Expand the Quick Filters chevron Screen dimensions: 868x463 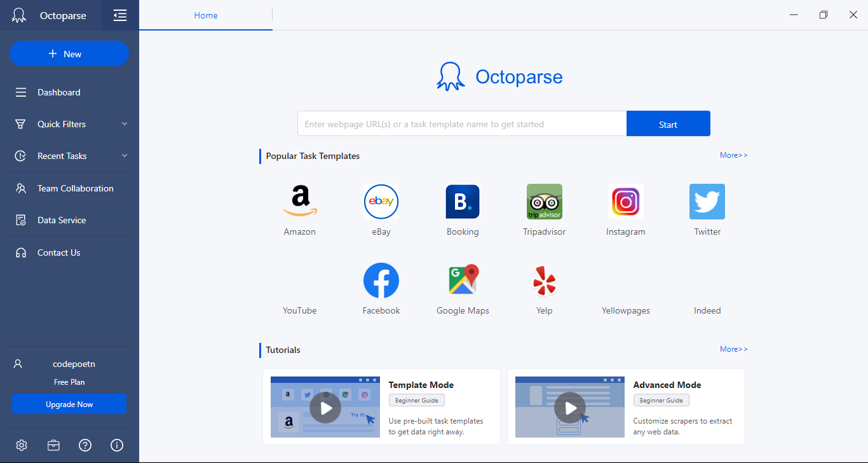(x=125, y=124)
